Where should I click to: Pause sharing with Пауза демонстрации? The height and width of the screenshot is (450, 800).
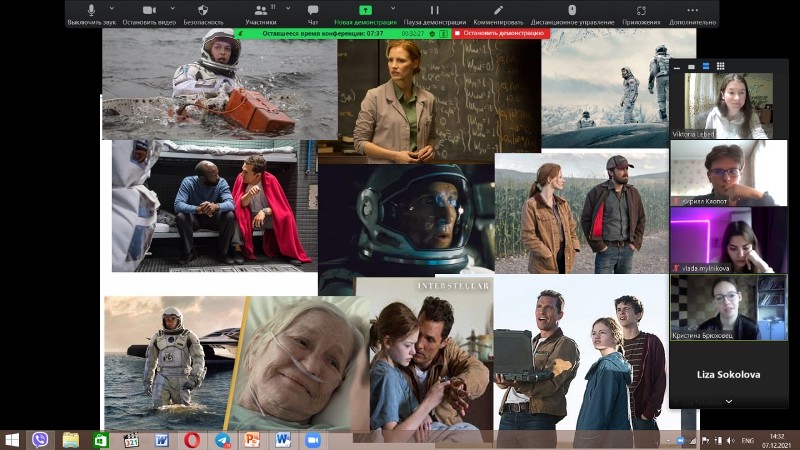click(434, 11)
